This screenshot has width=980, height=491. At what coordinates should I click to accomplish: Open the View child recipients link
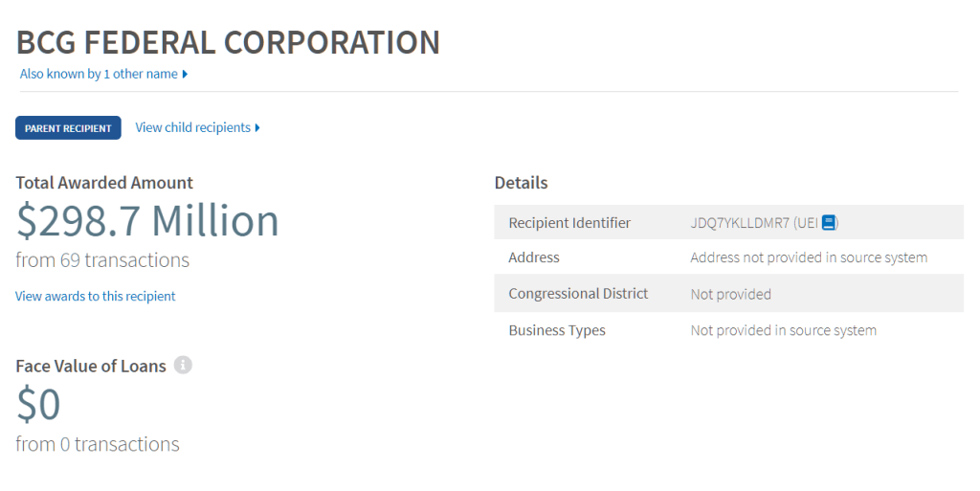click(x=192, y=127)
